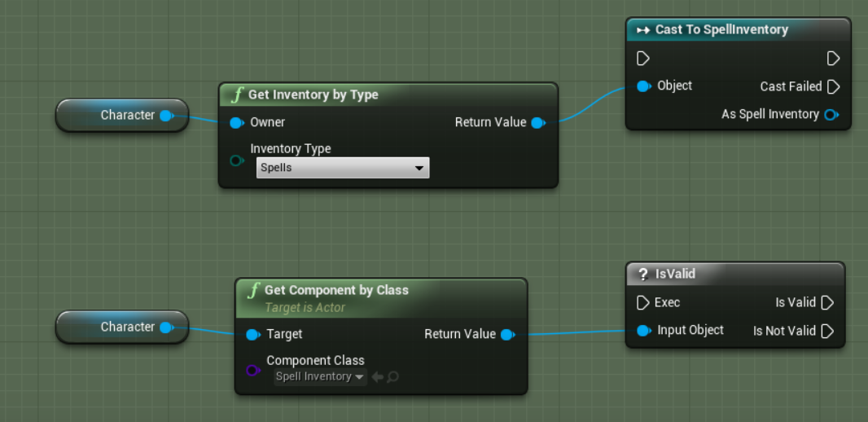This screenshot has height=422, width=868.
Task: Click the As Spell Inventory output pin
Action: tap(831, 115)
